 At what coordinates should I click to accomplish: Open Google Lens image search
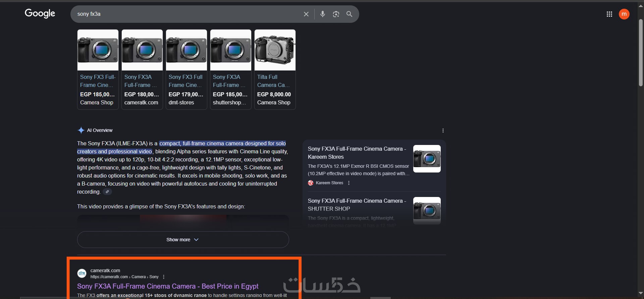[x=336, y=14]
